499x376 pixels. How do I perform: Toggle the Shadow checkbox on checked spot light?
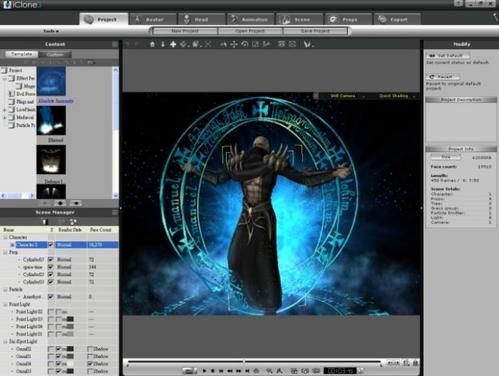pos(90,364)
